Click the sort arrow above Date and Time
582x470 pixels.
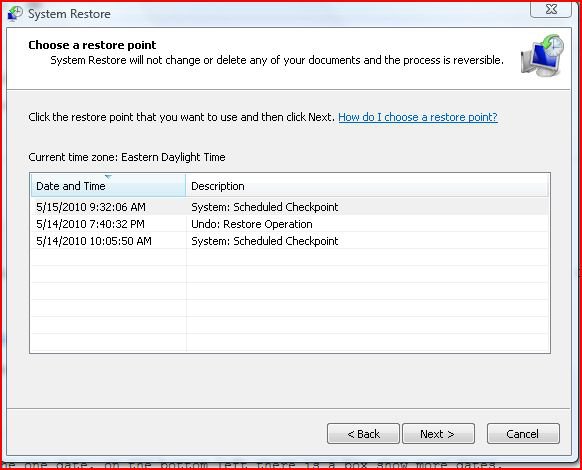[108, 177]
